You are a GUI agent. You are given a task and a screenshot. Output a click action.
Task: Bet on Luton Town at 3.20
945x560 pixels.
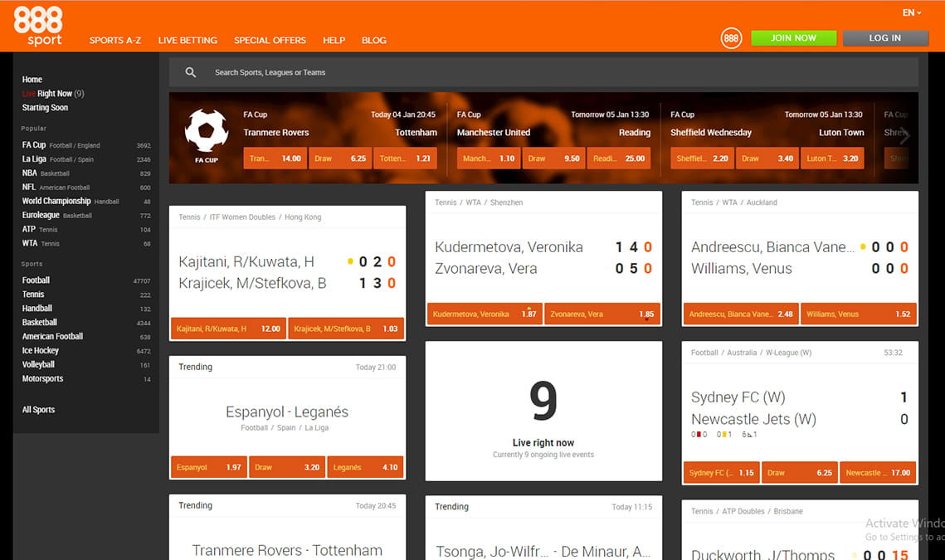pos(832,158)
